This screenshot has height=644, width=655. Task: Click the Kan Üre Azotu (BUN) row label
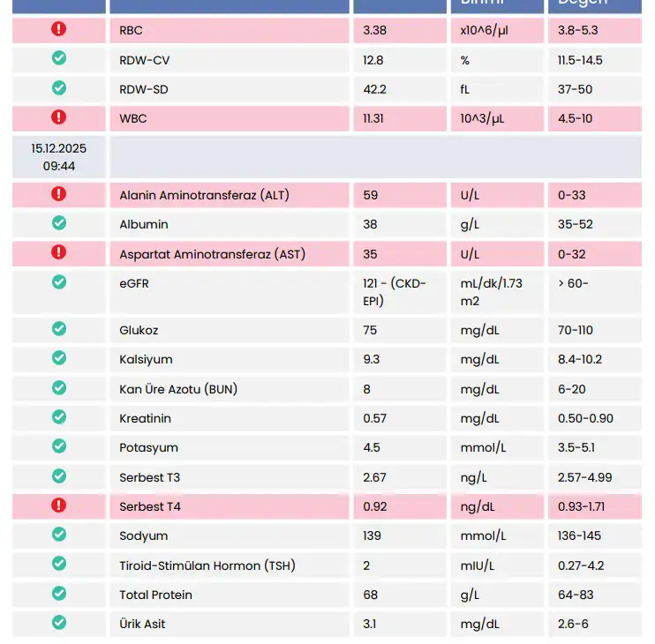178,389
